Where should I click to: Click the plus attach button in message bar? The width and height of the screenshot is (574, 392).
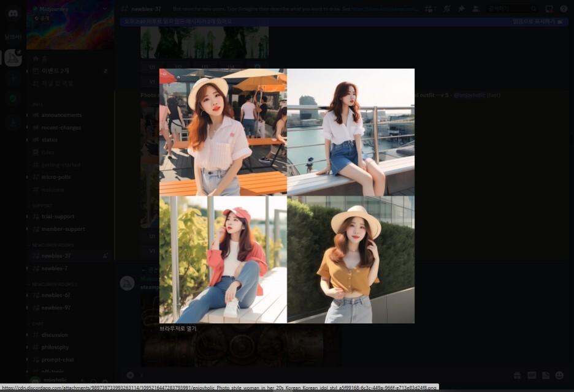pos(130,375)
